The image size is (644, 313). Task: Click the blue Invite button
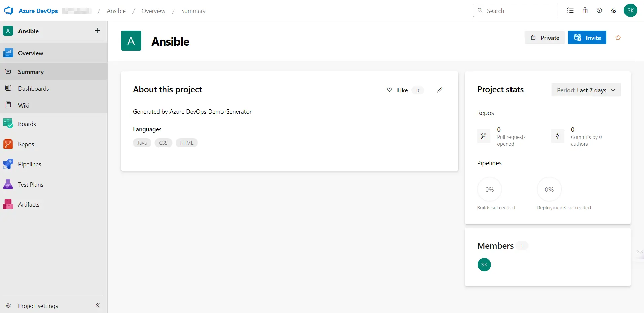[x=587, y=38]
